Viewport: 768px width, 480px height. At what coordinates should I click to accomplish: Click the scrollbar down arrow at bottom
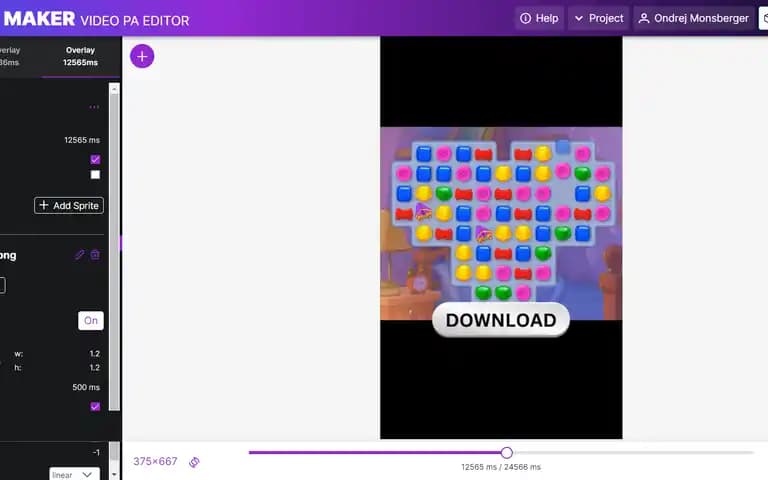[114, 475]
